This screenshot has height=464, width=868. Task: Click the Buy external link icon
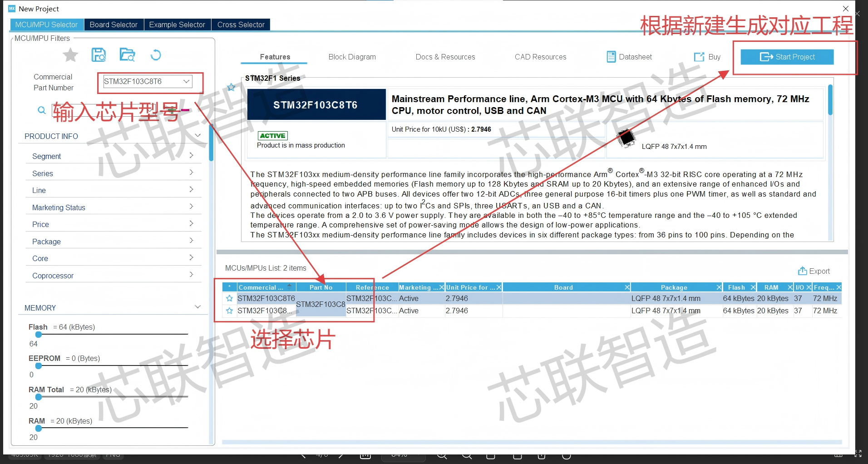(x=699, y=57)
